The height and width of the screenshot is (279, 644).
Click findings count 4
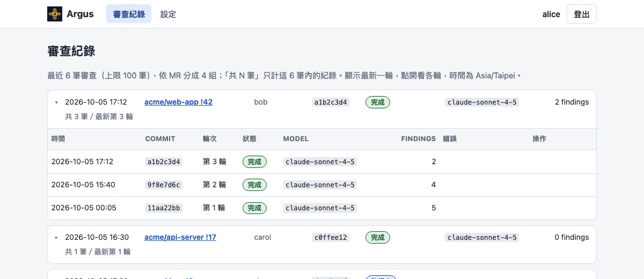(434, 185)
